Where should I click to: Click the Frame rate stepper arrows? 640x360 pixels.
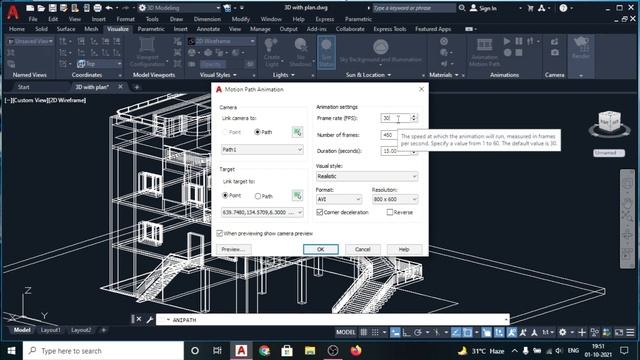click(x=414, y=118)
